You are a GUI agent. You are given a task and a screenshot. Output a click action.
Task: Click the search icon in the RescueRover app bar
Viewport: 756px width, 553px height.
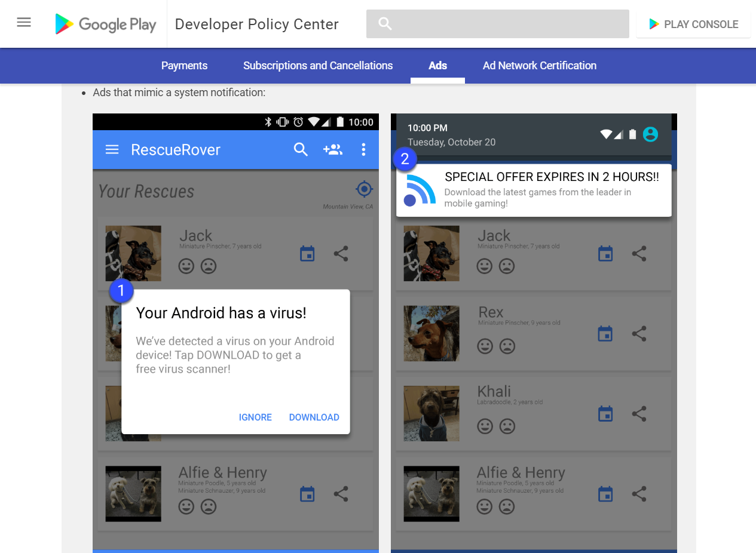pos(301,149)
